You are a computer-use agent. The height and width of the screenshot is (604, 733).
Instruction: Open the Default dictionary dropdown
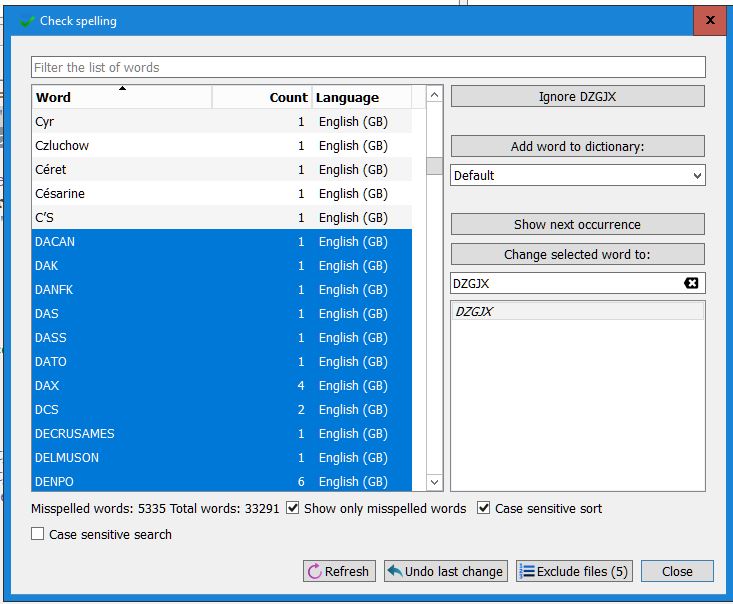578,176
